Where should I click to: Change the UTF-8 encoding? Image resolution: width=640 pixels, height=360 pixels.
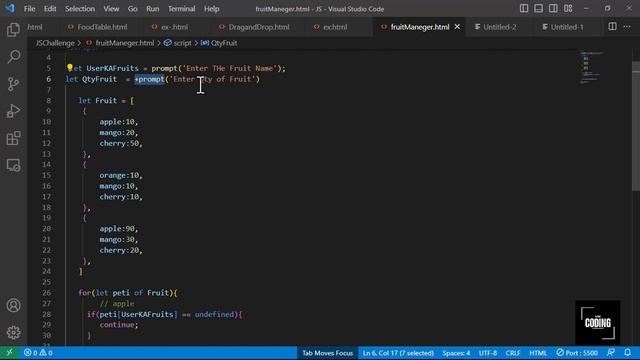(488, 353)
